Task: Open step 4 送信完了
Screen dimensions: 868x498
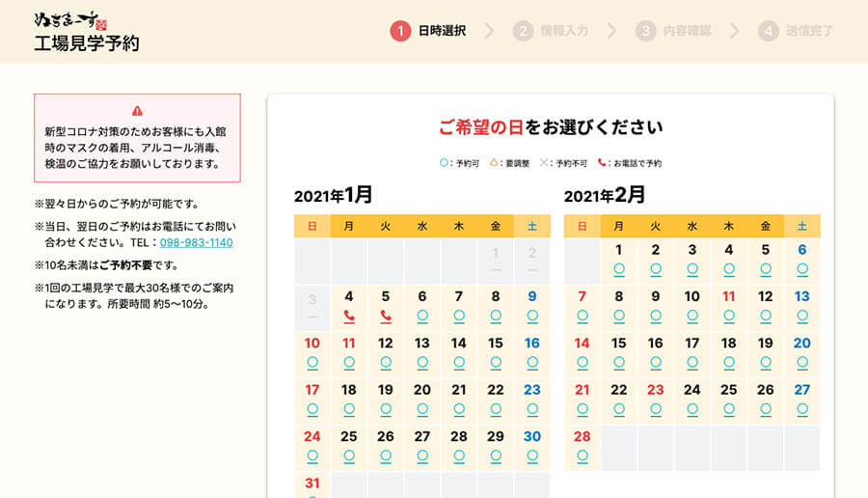Action: (x=797, y=31)
